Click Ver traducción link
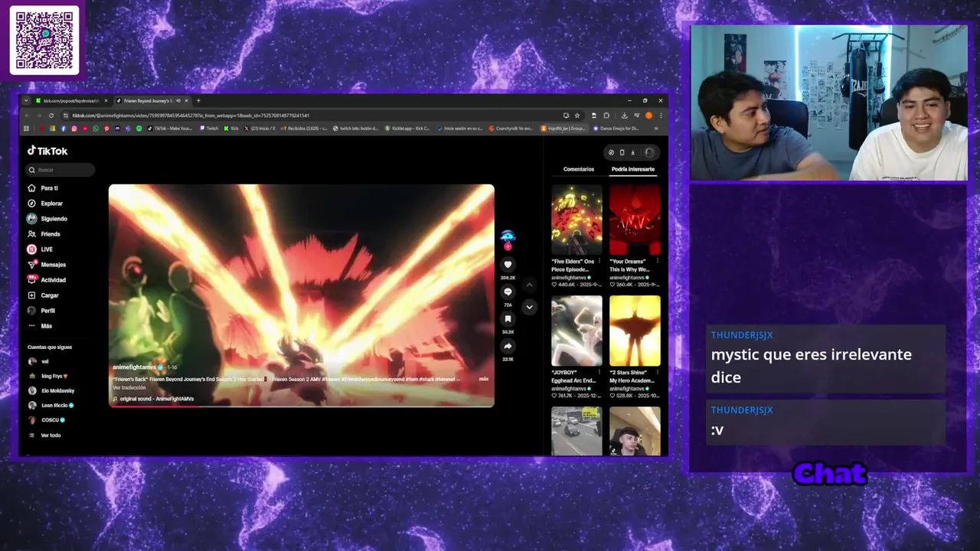The image size is (980, 551). [x=129, y=388]
